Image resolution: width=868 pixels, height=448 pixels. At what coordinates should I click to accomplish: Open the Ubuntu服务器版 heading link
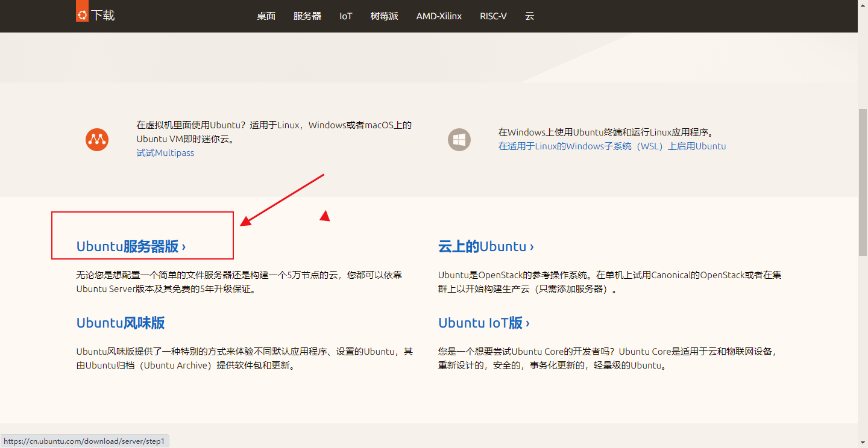[x=131, y=246]
